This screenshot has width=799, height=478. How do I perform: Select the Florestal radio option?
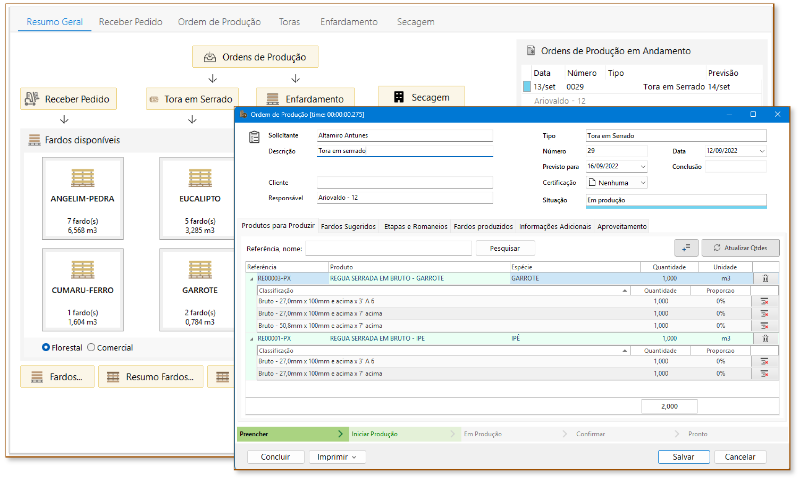click(47, 348)
